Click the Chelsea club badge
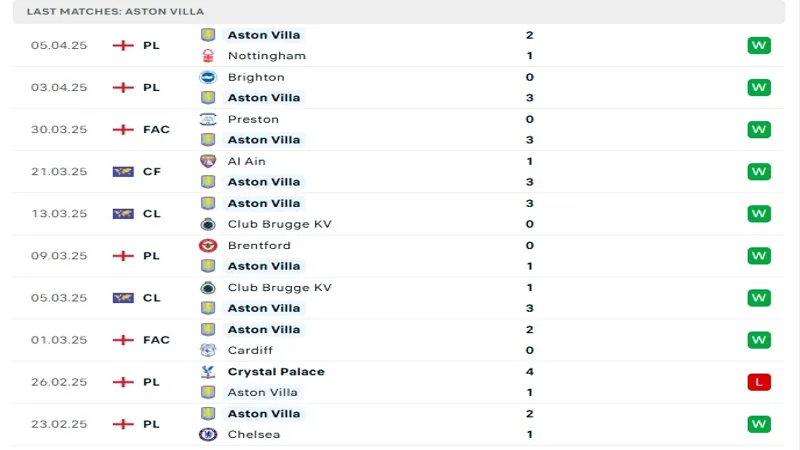 click(208, 434)
